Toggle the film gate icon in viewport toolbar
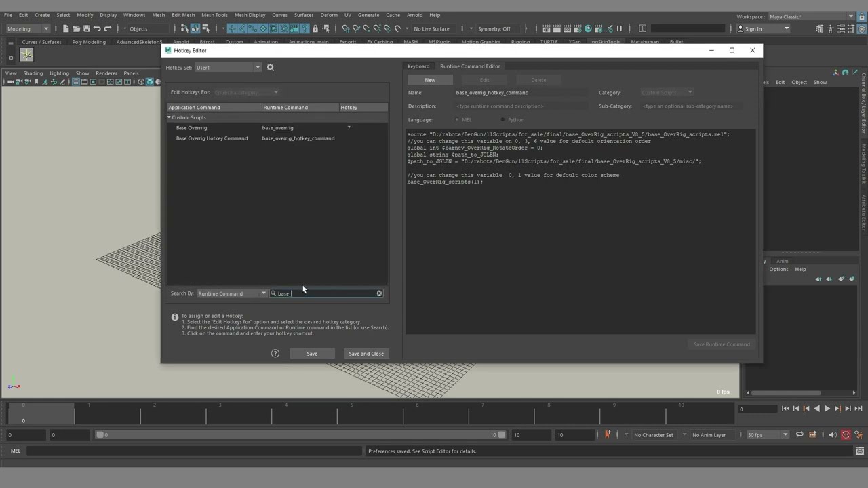The height and width of the screenshot is (488, 868). coord(85,81)
